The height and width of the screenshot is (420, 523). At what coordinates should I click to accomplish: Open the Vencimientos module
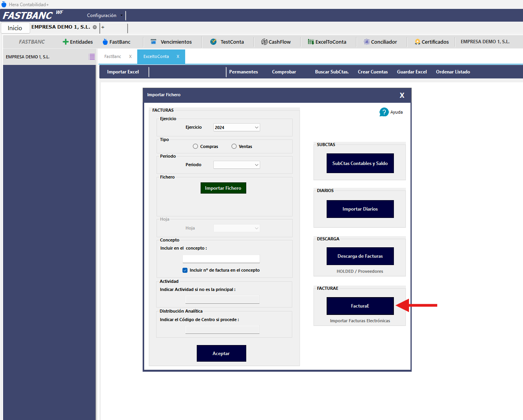171,42
